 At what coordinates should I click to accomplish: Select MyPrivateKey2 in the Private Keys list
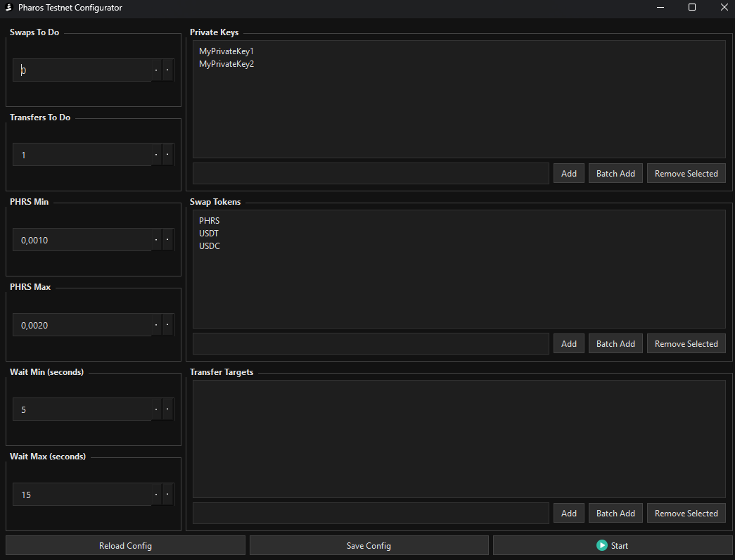226,64
